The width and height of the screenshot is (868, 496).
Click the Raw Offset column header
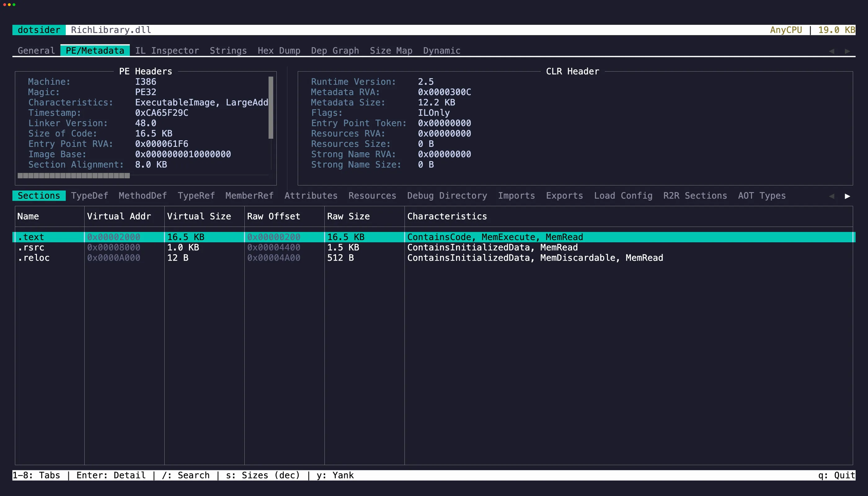coord(273,217)
